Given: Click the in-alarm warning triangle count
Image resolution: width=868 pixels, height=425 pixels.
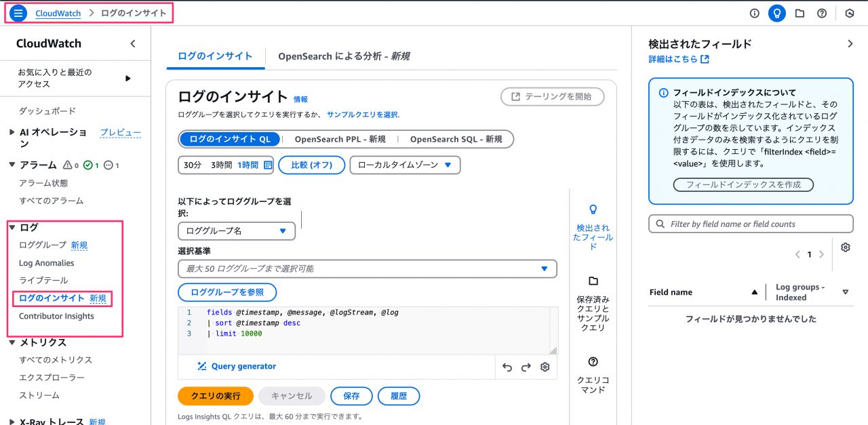Looking at the screenshot, I should pos(71,165).
